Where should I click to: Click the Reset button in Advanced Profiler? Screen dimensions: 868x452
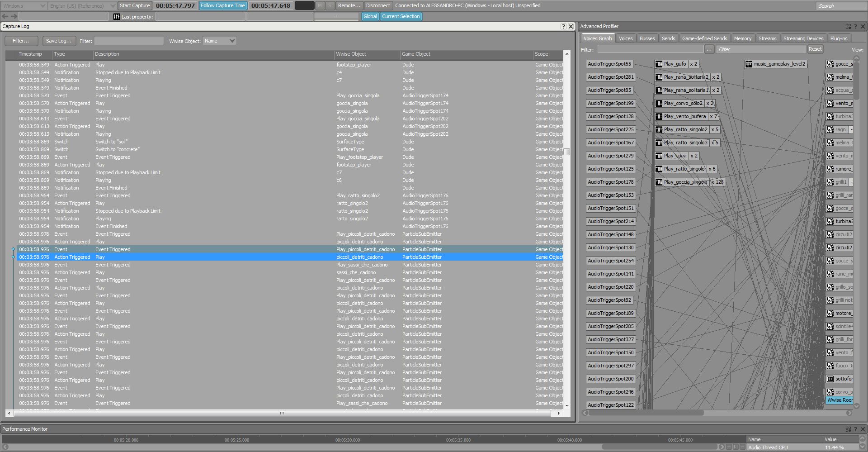click(x=815, y=49)
